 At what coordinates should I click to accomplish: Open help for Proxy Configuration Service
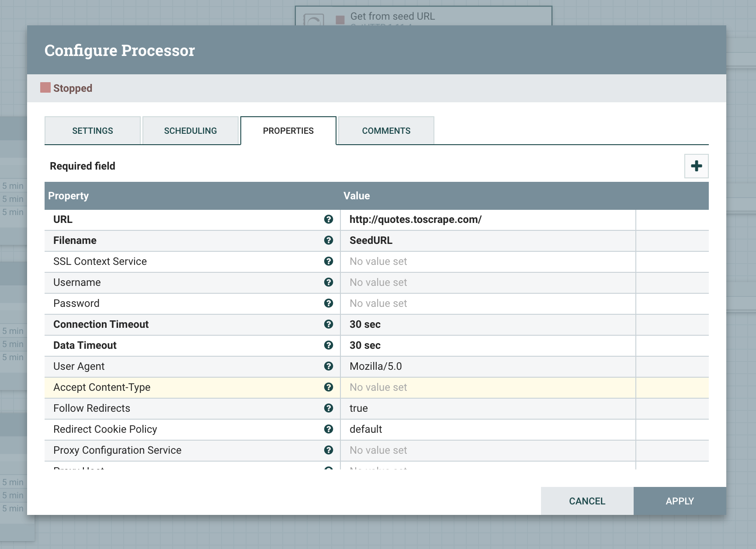[329, 450]
